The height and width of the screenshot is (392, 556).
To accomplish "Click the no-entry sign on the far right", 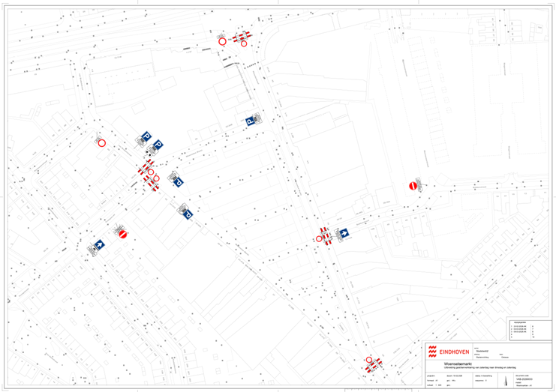I will (x=412, y=184).
